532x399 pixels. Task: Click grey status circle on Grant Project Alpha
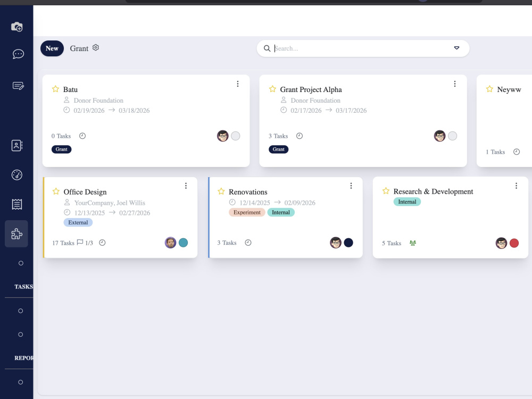(x=452, y=136)
